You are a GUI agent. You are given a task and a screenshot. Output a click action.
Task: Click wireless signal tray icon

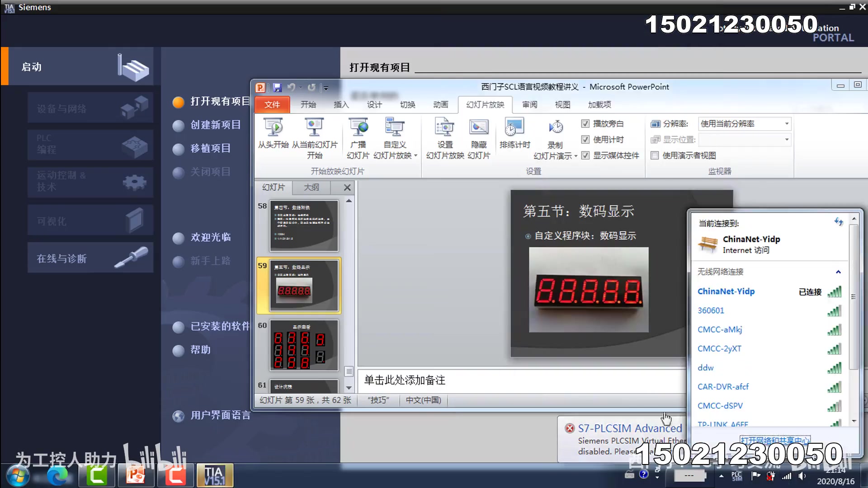(x=787, y=476)
